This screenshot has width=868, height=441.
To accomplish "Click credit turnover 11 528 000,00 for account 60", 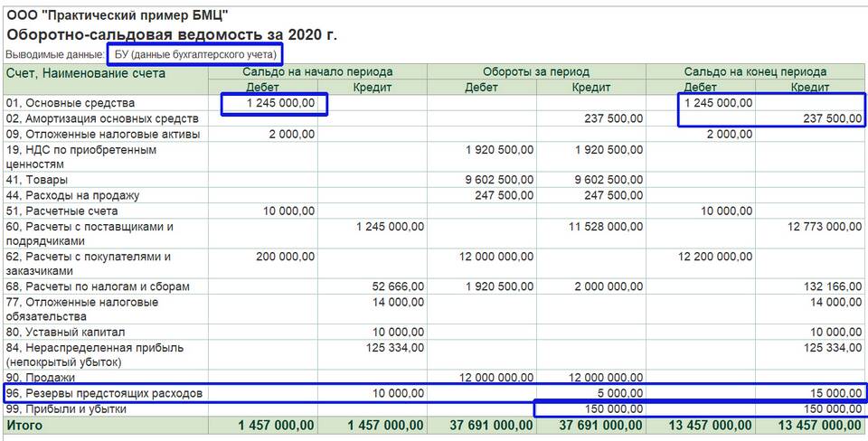I will click(x=605, y=226).
